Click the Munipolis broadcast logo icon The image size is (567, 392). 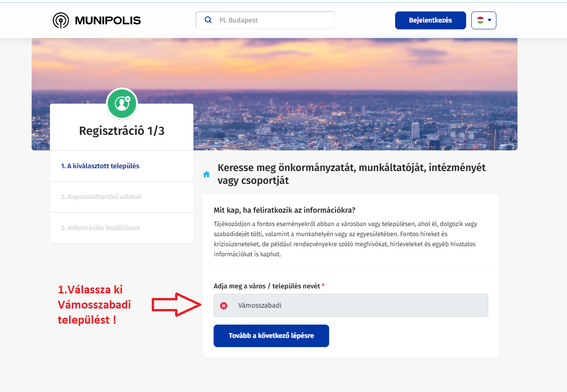point(61,21)
